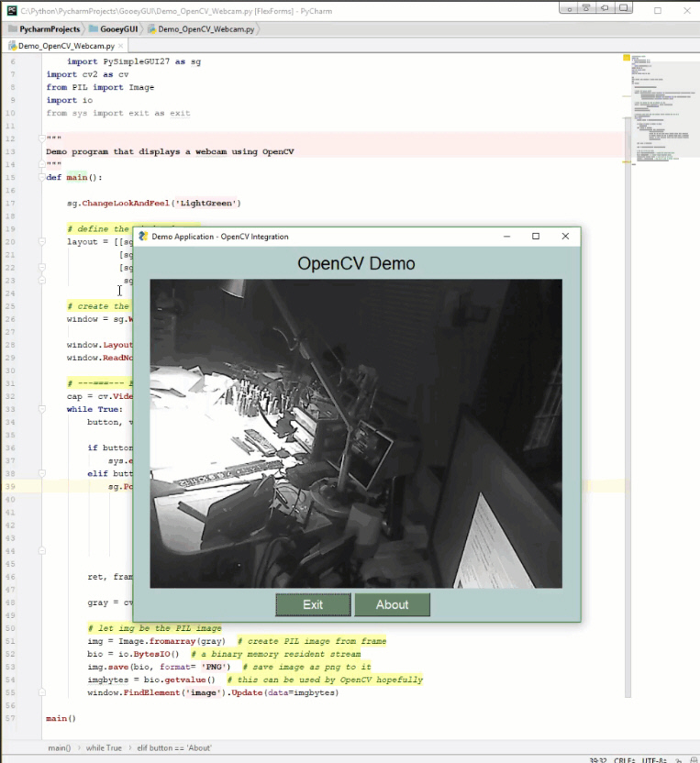This screenshot has width=700, height=763.
Task: Click the UTF-8 encoding selector
Action: coord(654,759)
